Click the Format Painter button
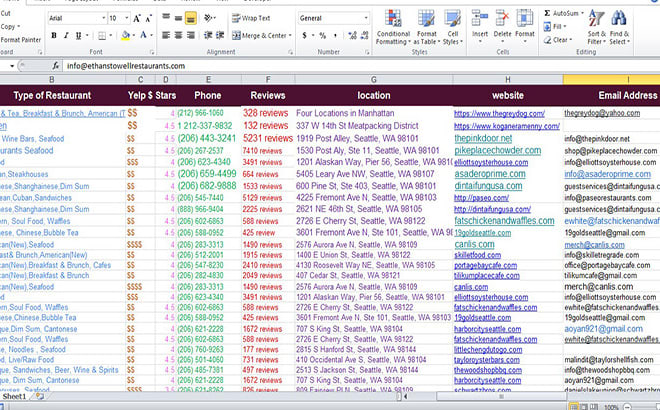The image size is (660, 410). (x=20, y=40)
